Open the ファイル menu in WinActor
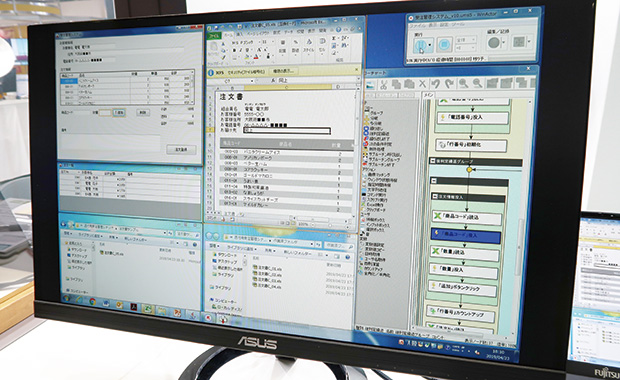The image size is (620, 380). [x=417, y=26]
